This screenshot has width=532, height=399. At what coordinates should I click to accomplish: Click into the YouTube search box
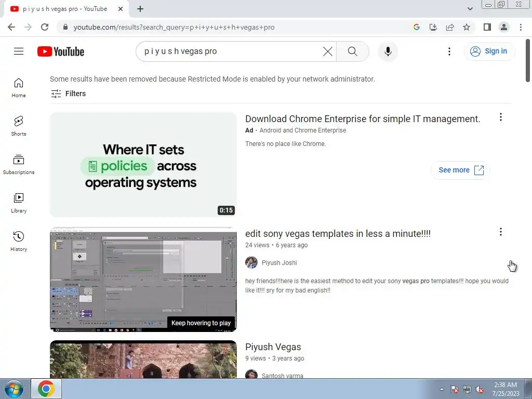pyautogui.click(x=231, y=51)
